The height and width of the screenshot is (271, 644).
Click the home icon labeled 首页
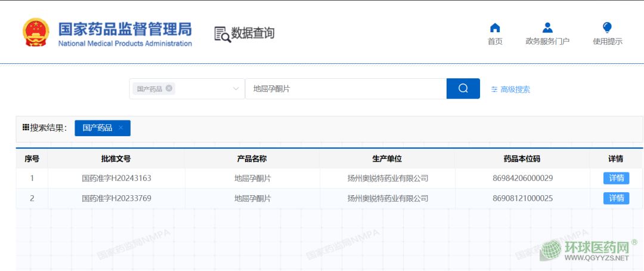494,28
